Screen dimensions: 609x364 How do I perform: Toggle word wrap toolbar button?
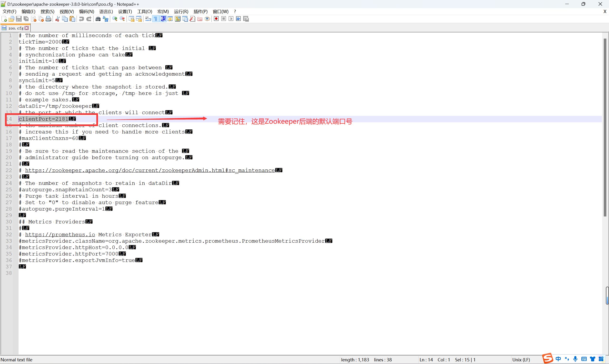[148, 19]
